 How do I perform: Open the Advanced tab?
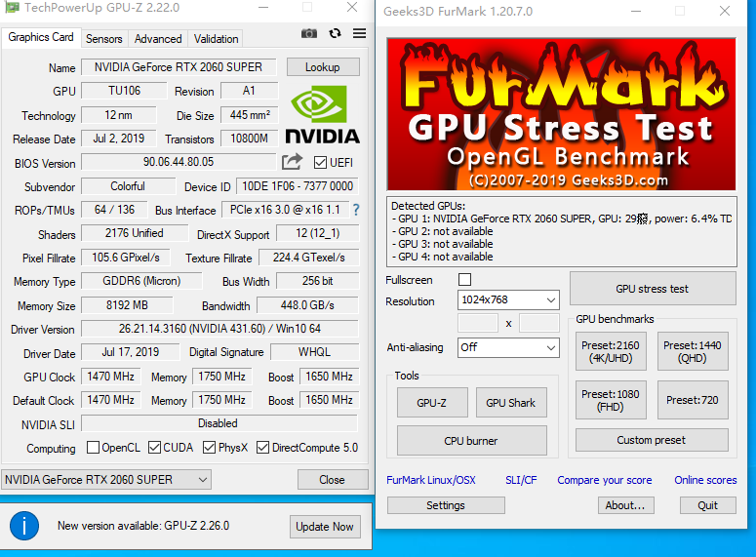click(158, 39)
